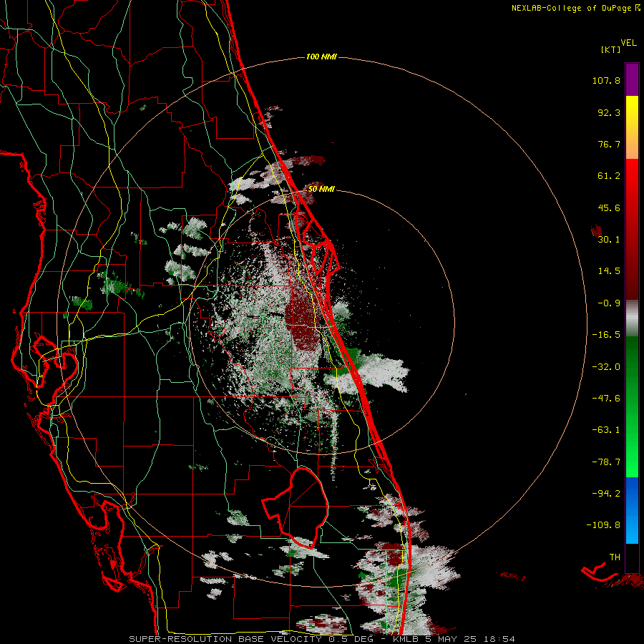
Task: Select the 107.8 scale value
Action: (x=606, y=80)
